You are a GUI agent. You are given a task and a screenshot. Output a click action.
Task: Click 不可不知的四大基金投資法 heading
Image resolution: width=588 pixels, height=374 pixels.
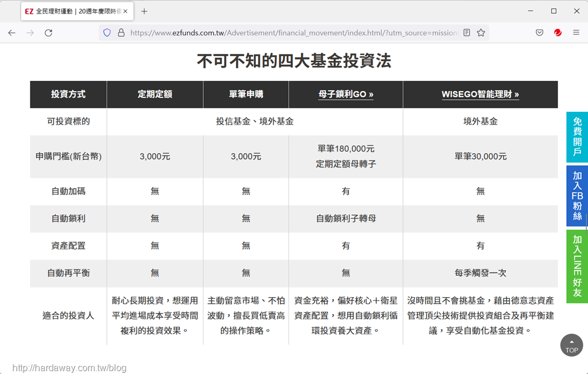(294, 61)
